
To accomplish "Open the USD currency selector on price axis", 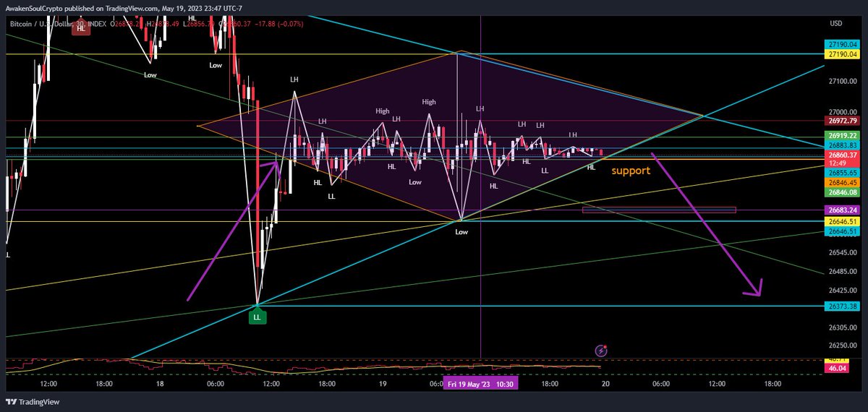I will (x=837, y=24).
